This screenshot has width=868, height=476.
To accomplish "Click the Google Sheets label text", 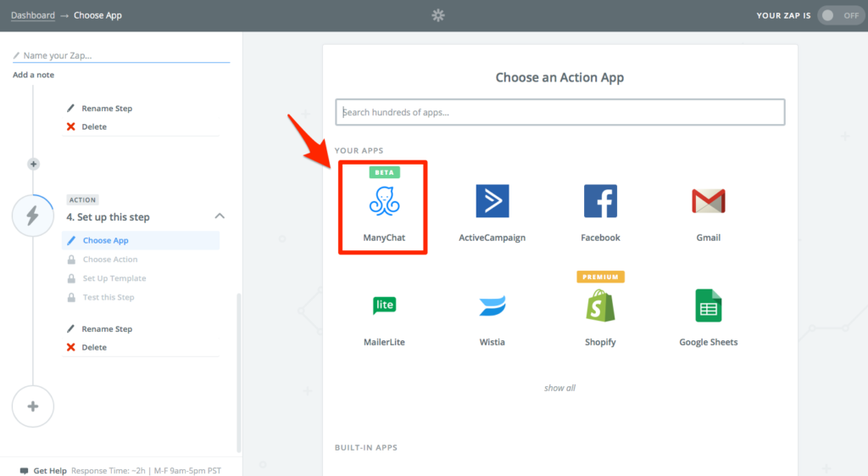I will [708, 342].
